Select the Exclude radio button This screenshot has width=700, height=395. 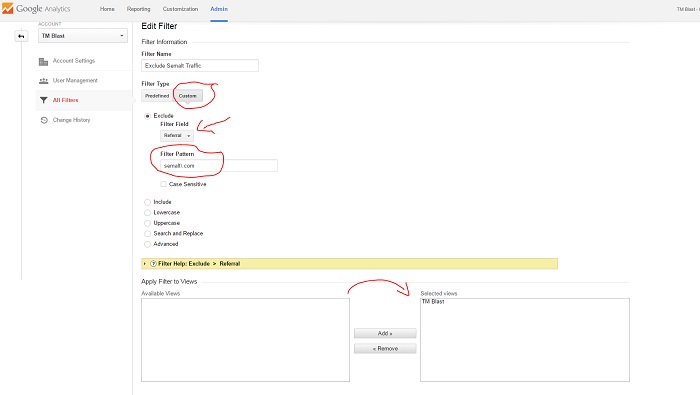(147, 116)
